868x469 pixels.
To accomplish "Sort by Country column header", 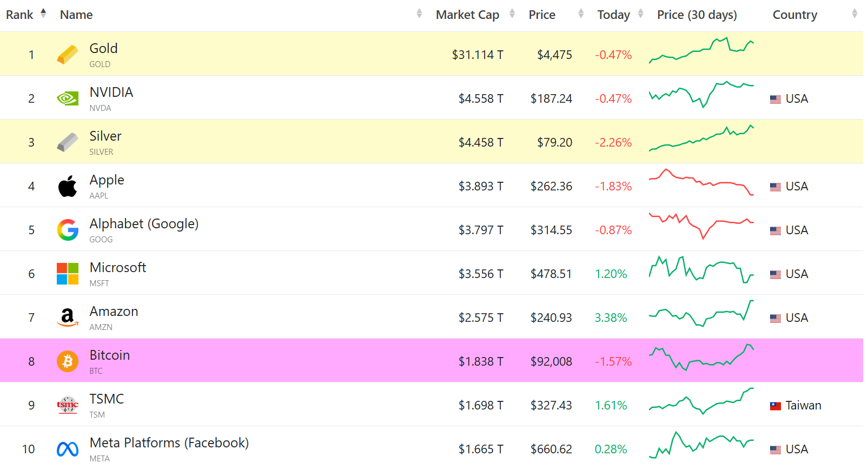I will click(x=794, y=15).
